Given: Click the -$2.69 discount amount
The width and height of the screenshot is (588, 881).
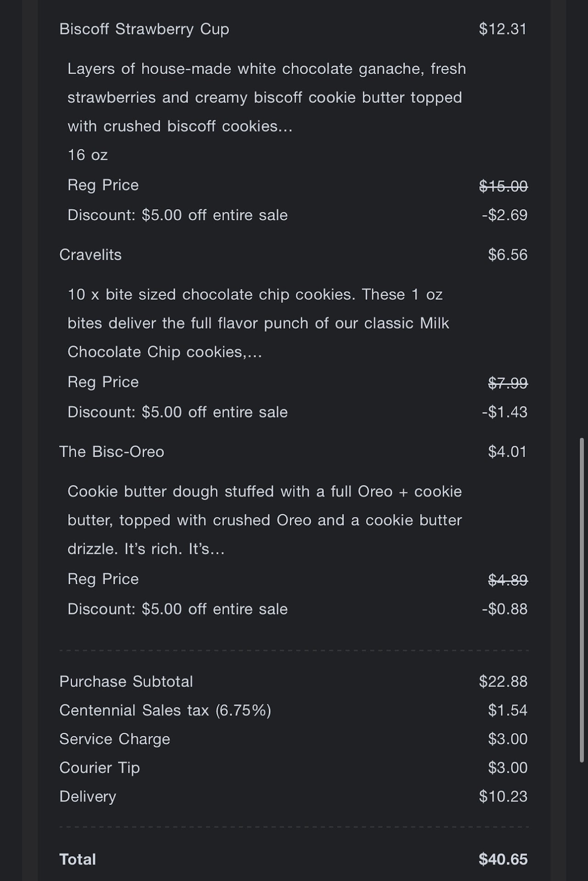Looking at the screenshot, I should click(x=505, y=215).
